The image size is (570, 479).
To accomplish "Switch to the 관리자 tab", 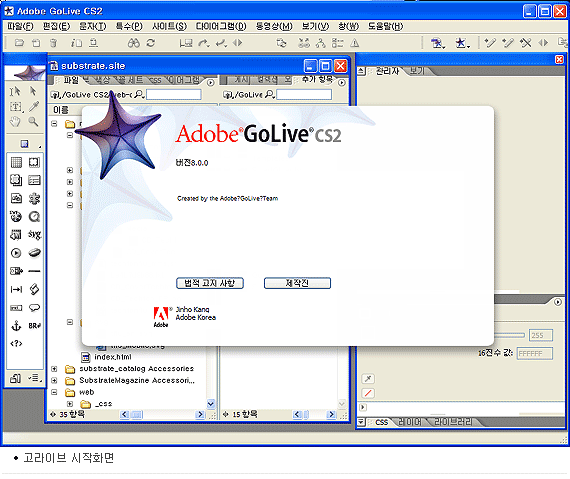I will (x=387, y=71).
